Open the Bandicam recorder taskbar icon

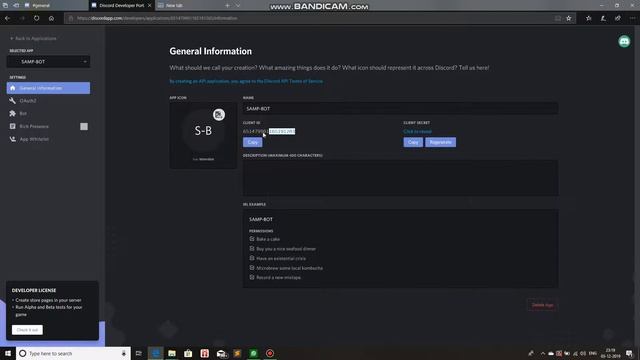click(x=270, y=353)
